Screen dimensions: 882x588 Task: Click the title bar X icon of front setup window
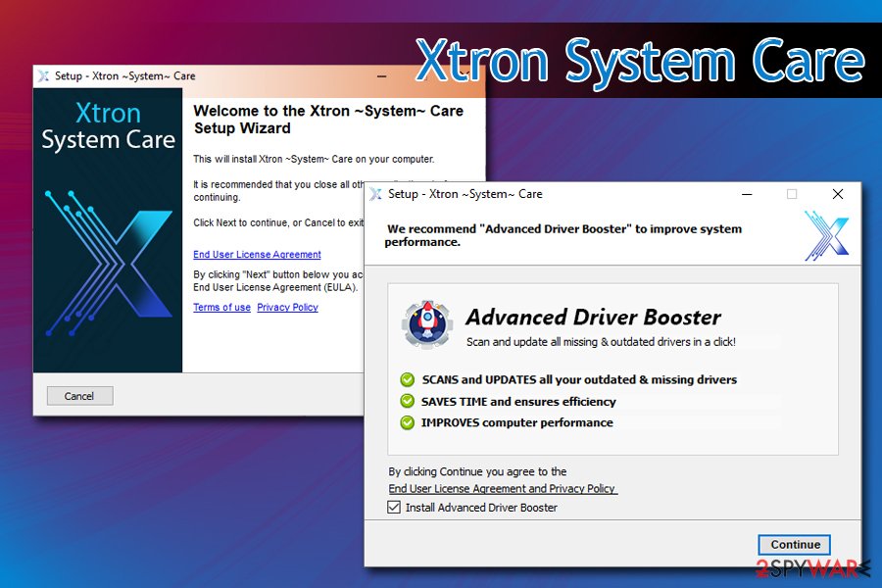point(375,194)
